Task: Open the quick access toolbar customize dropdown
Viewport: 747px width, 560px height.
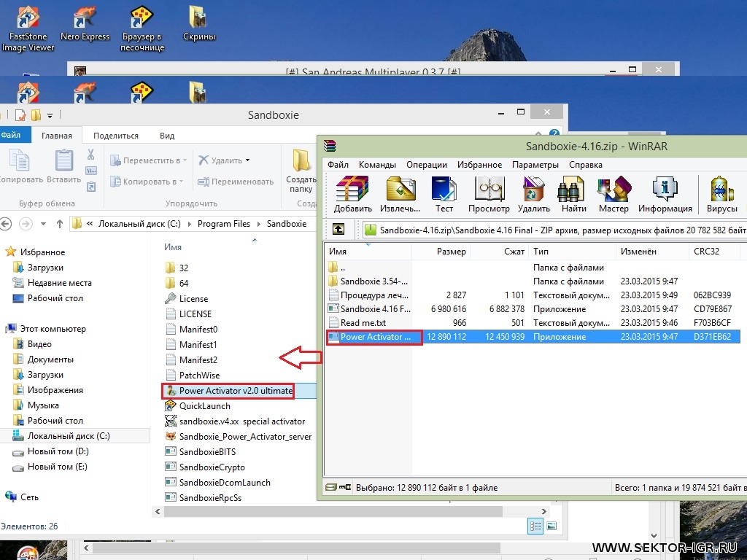Action: tap(50, 115)
